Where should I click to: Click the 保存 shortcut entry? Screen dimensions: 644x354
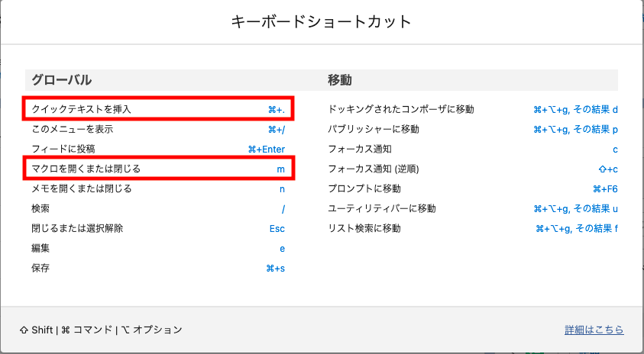click(x=40, y=268)
